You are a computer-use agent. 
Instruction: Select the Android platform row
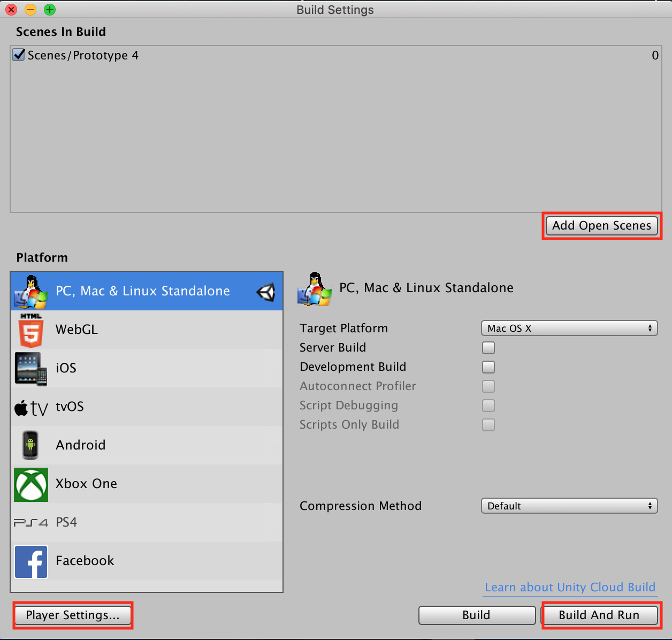[147, 445]
